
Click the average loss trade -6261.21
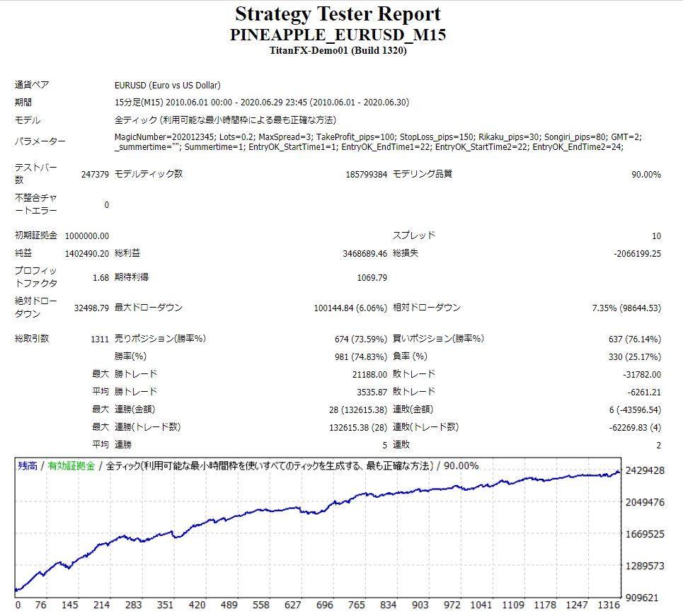(644, 392)
